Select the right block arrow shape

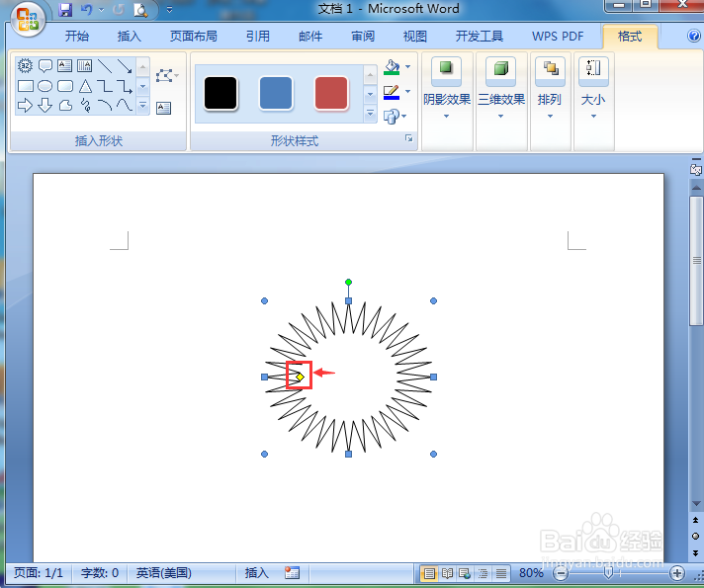coord(25,106)
